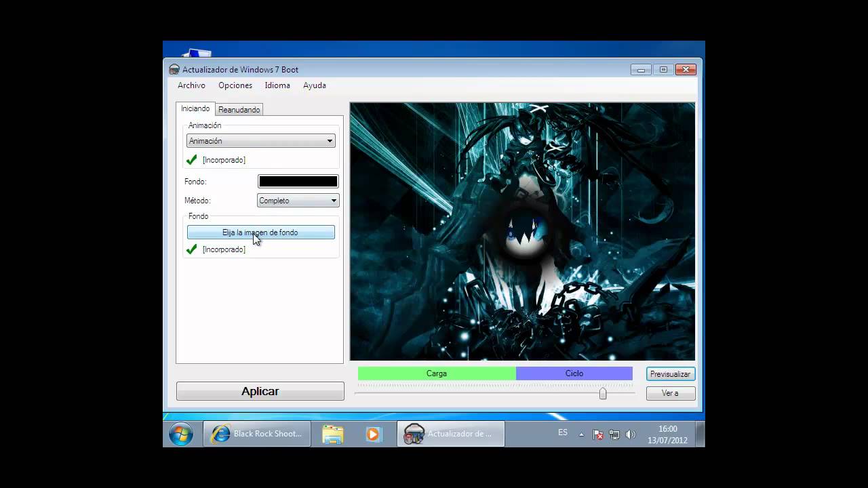Viewport: 868px width, 488px height.
Task: Open the Action Center flag icon
Action: tap(598, 434)
